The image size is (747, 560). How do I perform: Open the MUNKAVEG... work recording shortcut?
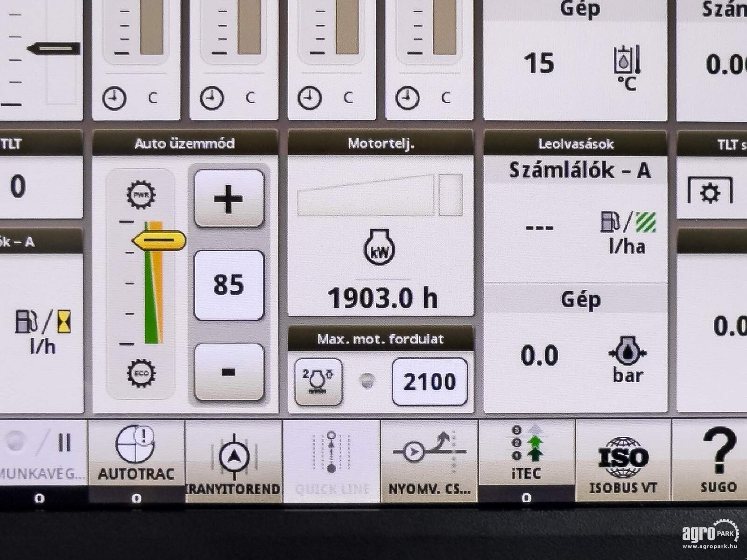[43, 461]
